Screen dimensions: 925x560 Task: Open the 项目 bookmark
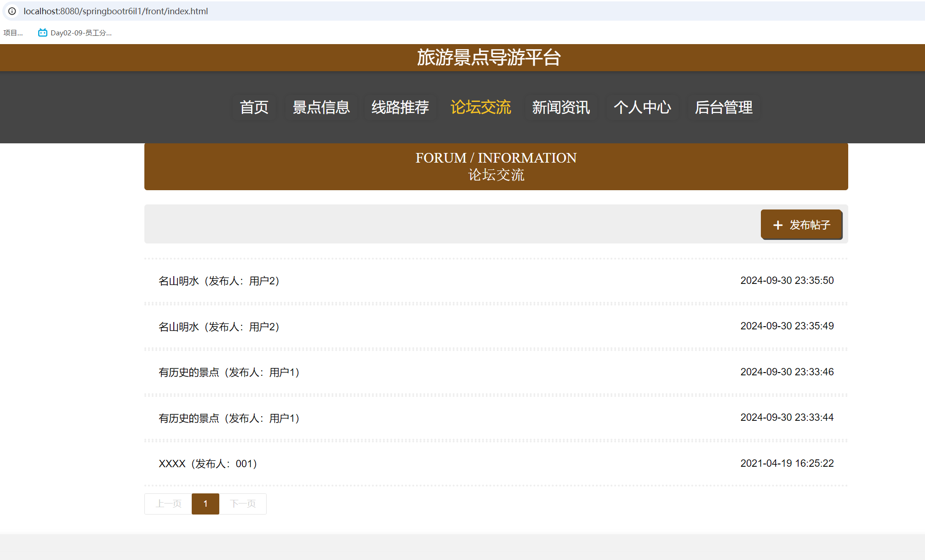pos(13,33)
